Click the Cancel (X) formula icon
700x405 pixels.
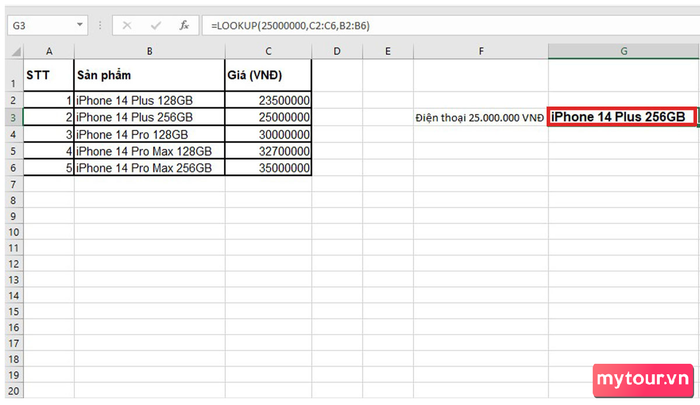(127, 25)
